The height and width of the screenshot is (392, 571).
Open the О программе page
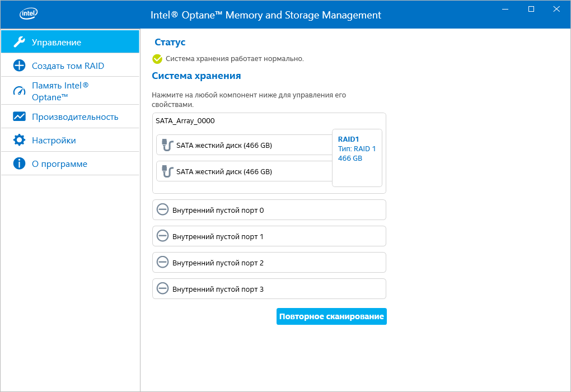click(59, 164)
